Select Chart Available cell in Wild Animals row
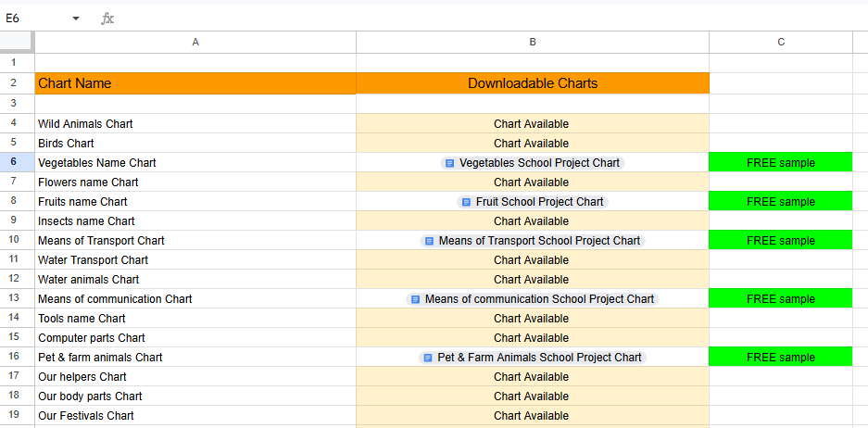This screenshot has width=868, height=428. click(x=533, y=123)
